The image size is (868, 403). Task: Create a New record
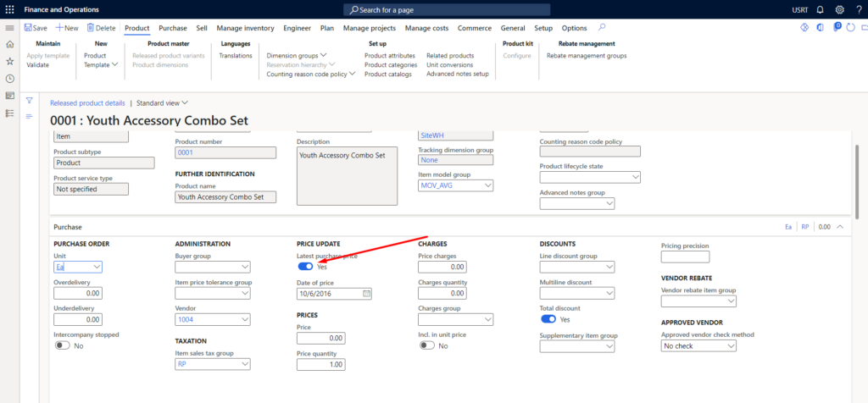[x=67, y=28]
